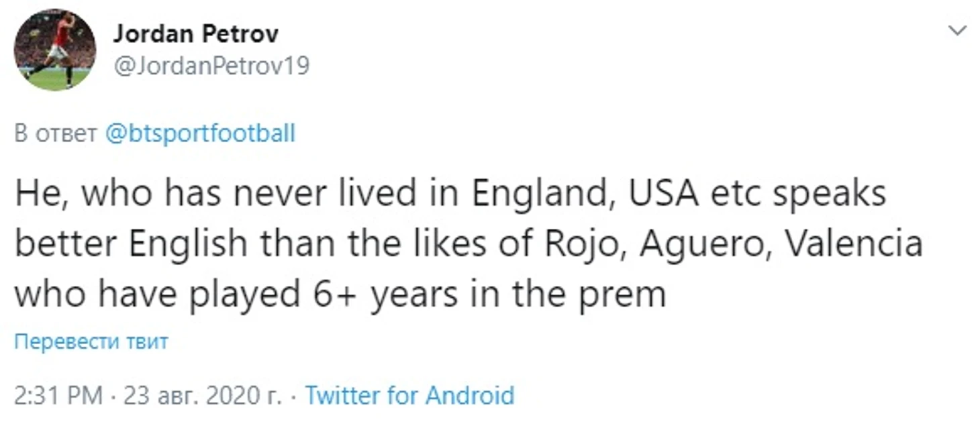Click the word "Valencia" in the tweet

[853, 244]
